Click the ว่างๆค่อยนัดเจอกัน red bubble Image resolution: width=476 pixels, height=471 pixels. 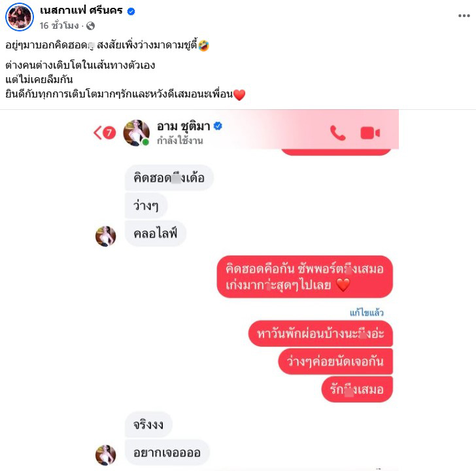coord(335,361)
